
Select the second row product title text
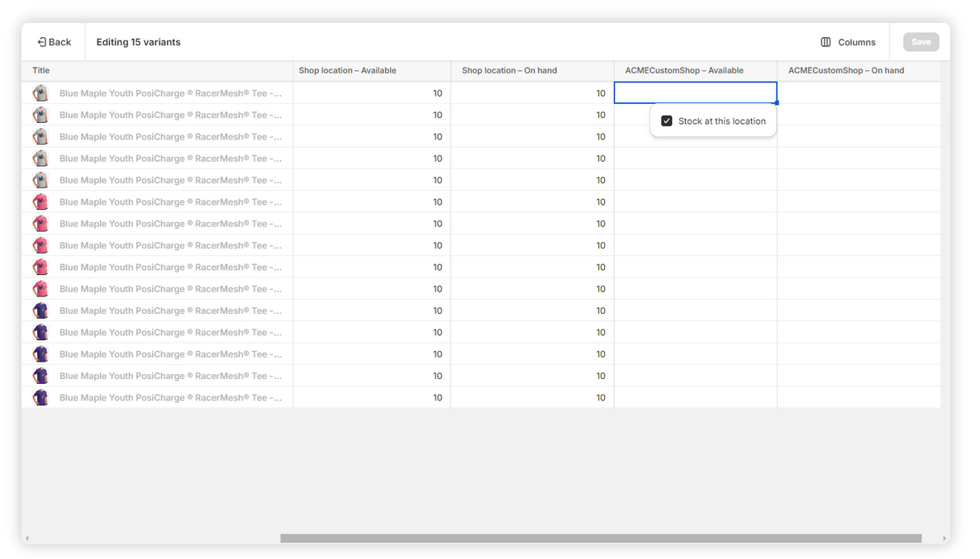[170, 116]
